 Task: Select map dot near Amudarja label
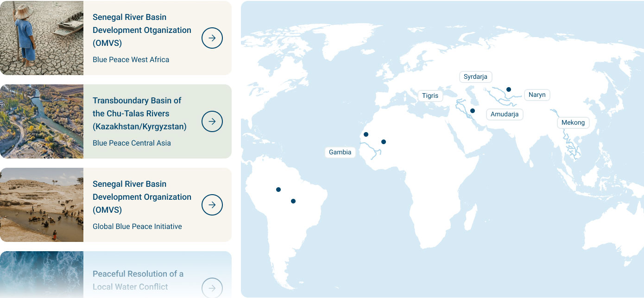473,111
